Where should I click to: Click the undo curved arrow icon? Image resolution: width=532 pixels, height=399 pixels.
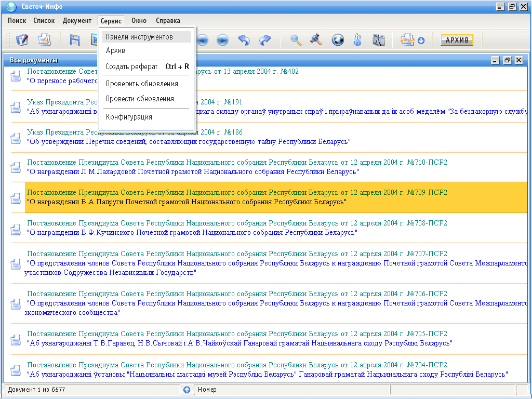[244, 40]
